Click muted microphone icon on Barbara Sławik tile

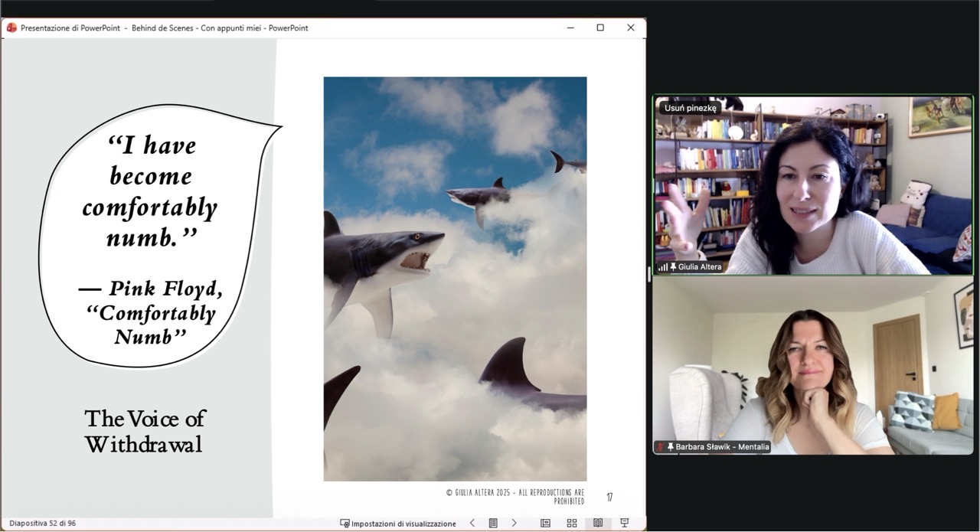pos(661,447)
